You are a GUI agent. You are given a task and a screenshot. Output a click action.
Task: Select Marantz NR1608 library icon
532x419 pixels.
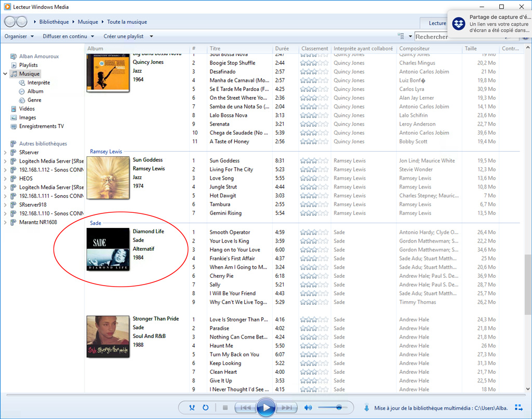[14, 222]
